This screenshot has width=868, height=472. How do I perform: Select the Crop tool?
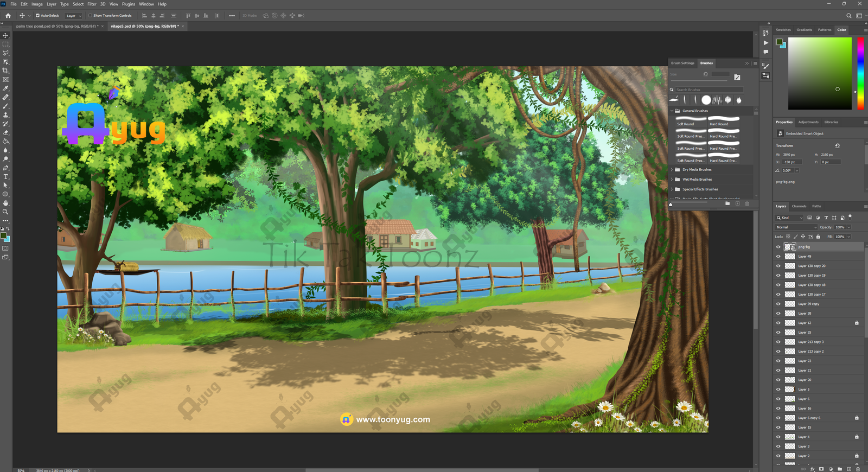5,71
